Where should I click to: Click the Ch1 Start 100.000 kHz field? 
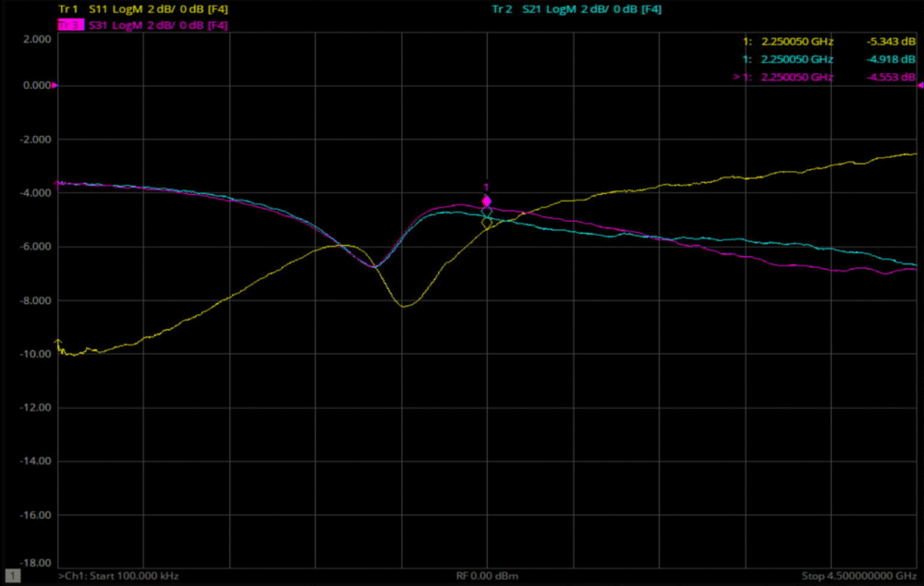coord(118,575)
